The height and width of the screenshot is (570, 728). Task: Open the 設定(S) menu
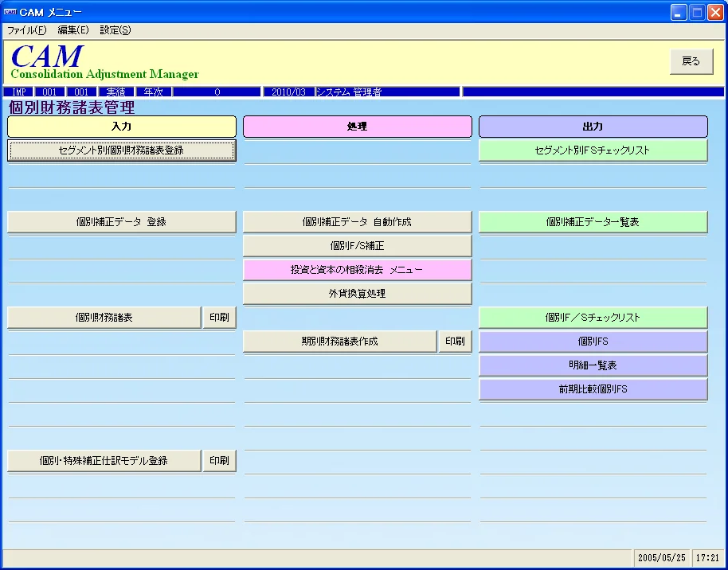pyautogui.click(x=115, y=30)
